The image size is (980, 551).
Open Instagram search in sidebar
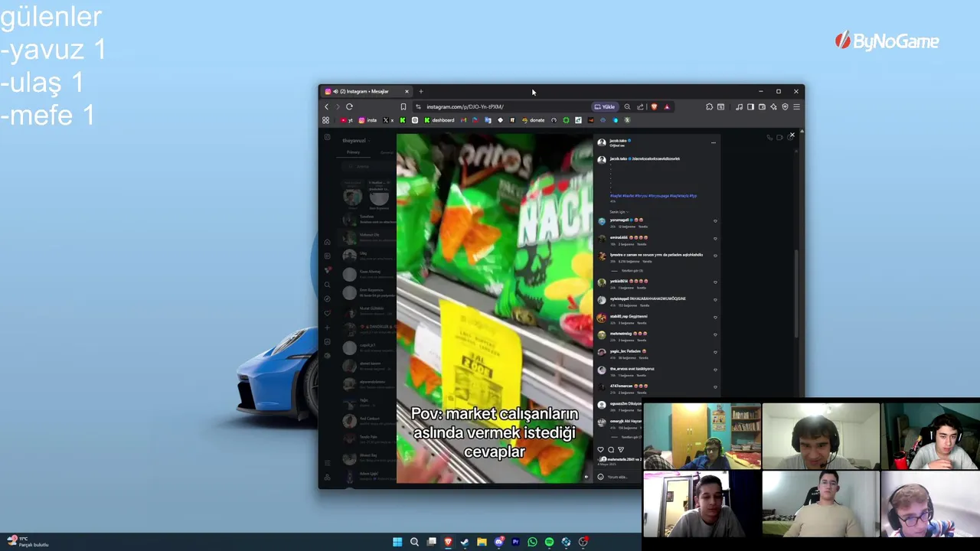[x=327, y=285]
